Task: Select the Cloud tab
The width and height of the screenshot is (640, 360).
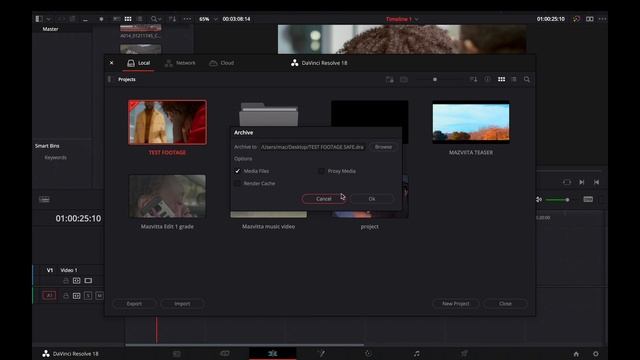Action: click(222, 63)
